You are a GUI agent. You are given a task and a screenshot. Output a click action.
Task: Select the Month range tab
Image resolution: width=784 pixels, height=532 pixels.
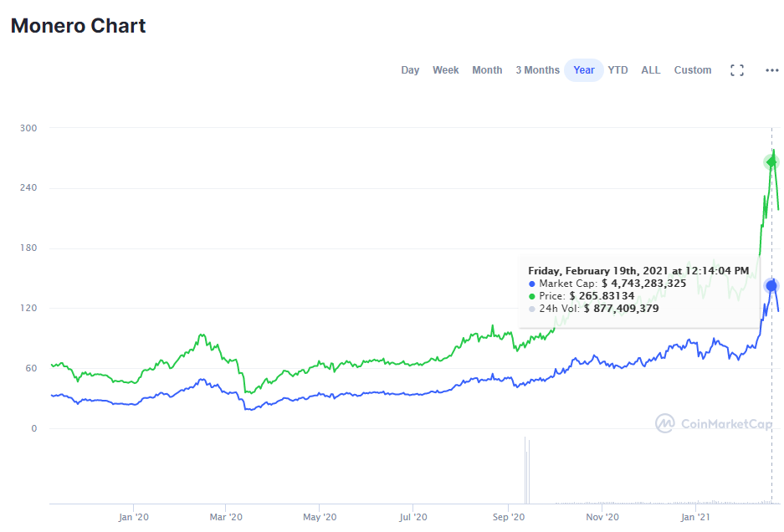(487, 70)
